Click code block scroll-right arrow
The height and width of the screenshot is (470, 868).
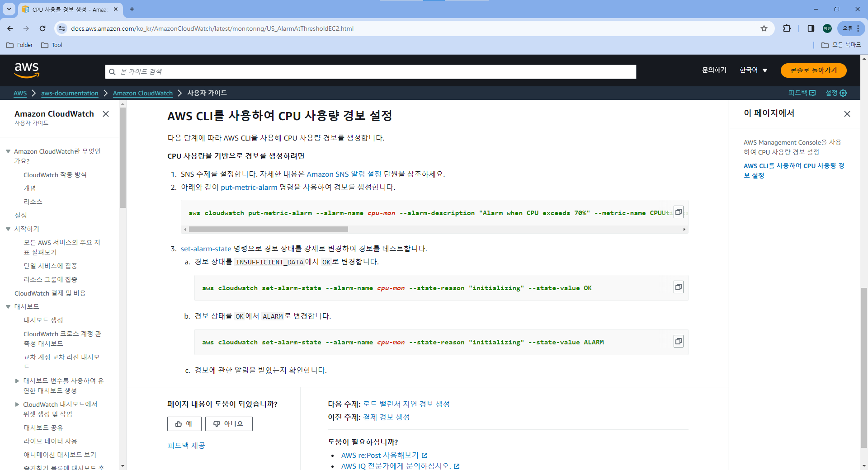684,230
